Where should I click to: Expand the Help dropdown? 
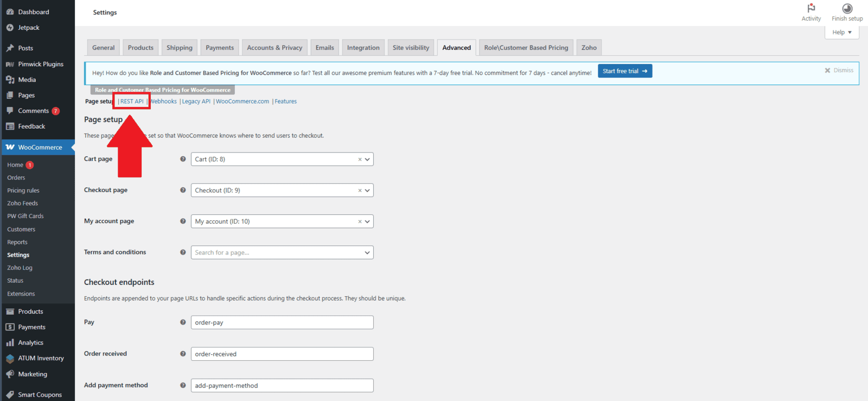(842, 33)
